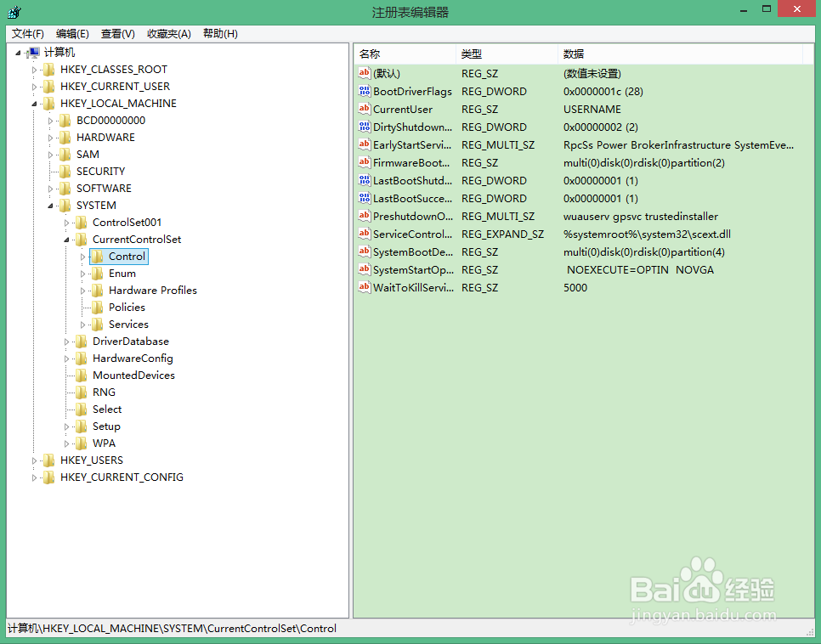Click the Hardware Profiles folder icon
Screen dimensions: 821x644
tap(98, 291)
